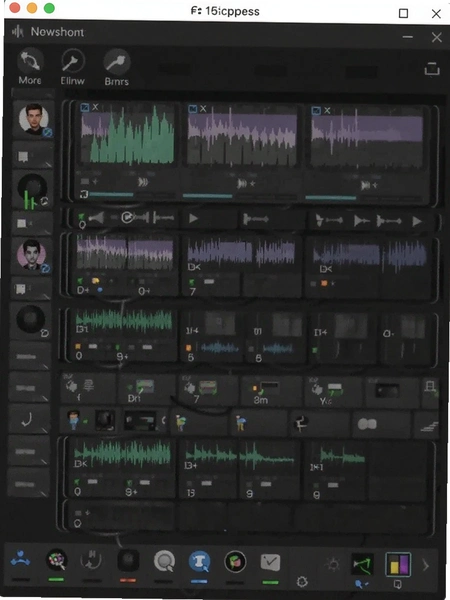Screen dimensions: 450x600
Task: Open the Bmrs tool in the toolbar
Action: [x=117, y=62]
